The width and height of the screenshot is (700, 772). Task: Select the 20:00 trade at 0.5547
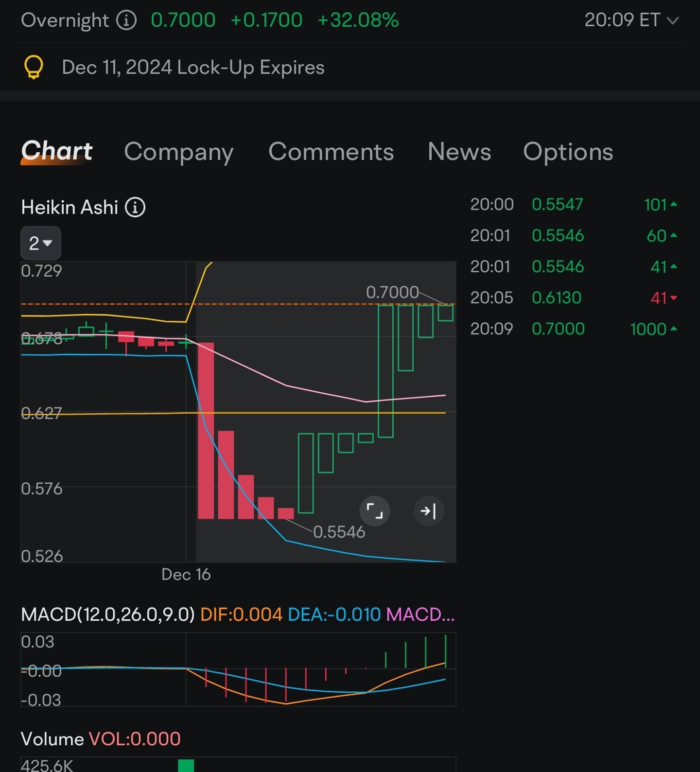(x=574, y=205)
